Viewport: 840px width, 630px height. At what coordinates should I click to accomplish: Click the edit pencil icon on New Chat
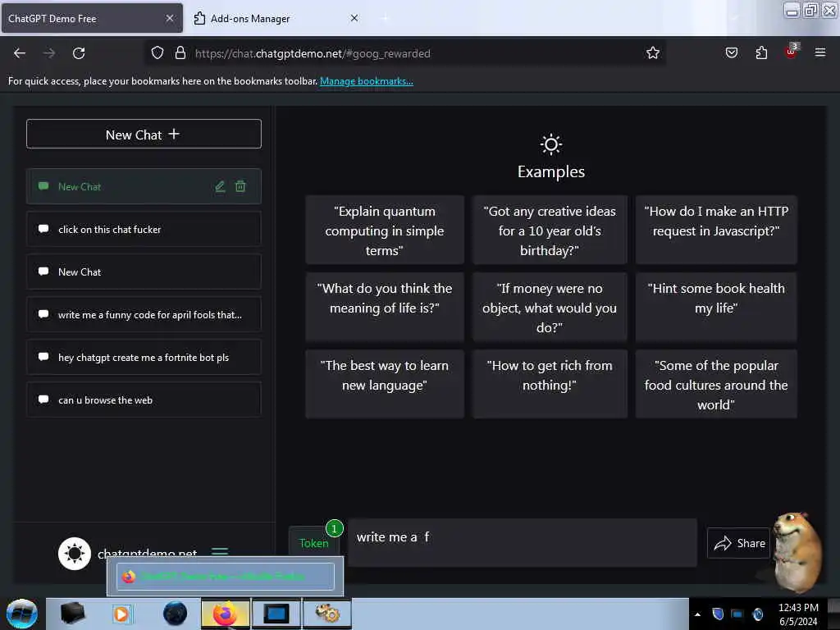(x=220, y=186)
